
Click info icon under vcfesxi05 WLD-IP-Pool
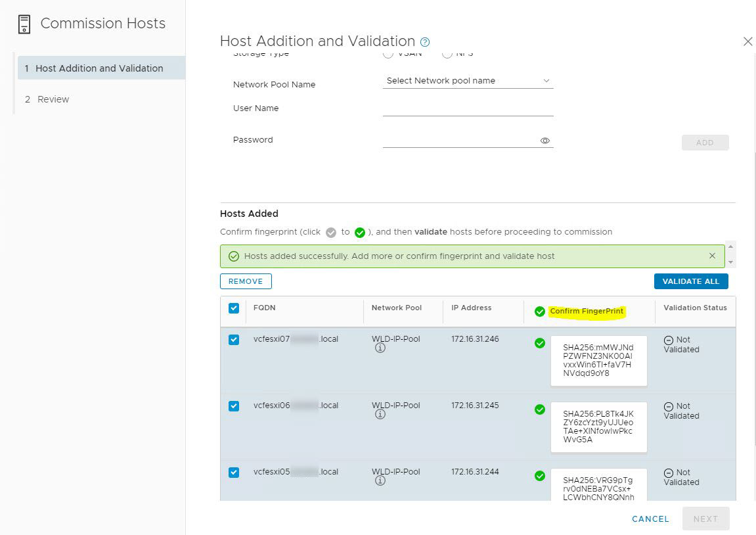380,481
